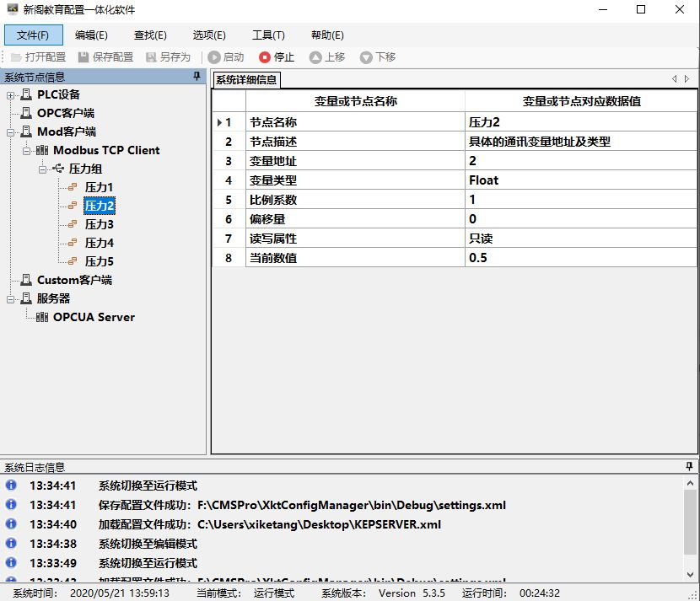This screenshot has height=601, width=700.
Task: Click the Open Config (打开配置) folder icon
Action: coord(16,57)
